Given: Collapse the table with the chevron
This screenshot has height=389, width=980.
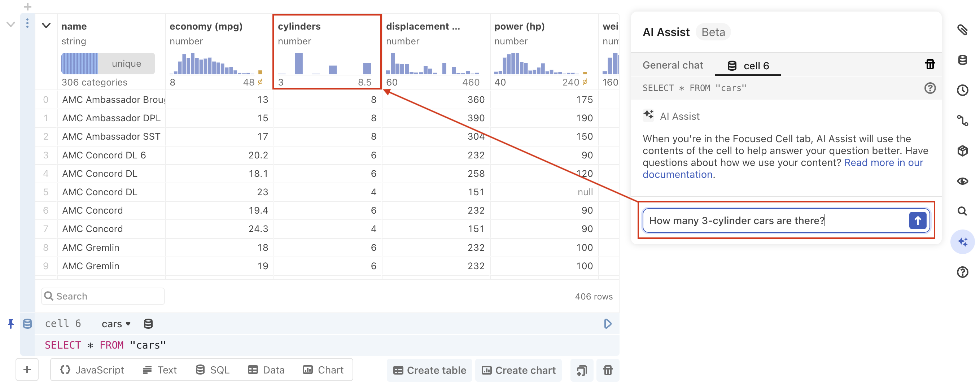Looking at the screenshot, I should point(11,24).
